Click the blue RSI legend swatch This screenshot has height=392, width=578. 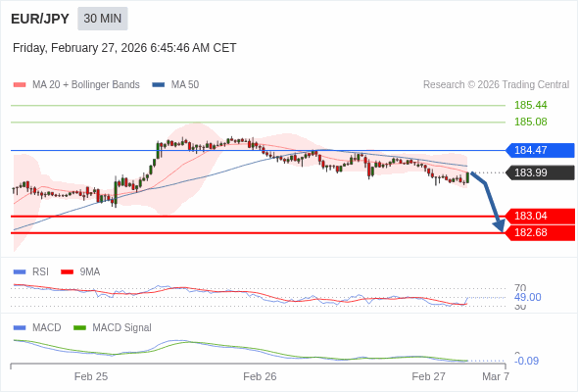pos(20,272)
